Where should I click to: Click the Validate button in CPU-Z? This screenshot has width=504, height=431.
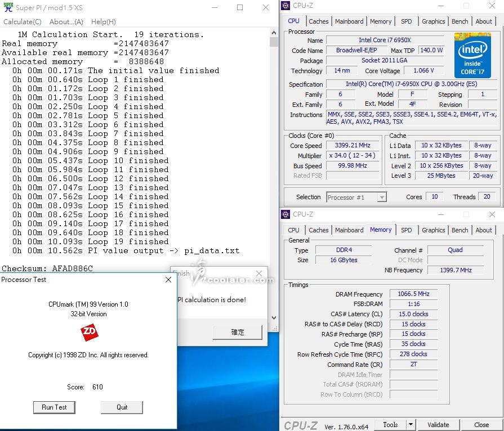pos(438,425)
